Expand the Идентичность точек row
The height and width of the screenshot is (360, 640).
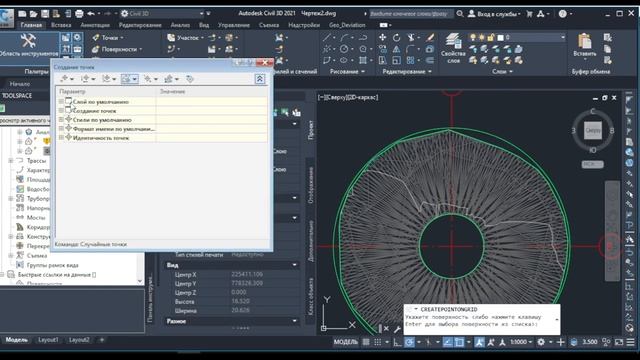tap(61, 138)
